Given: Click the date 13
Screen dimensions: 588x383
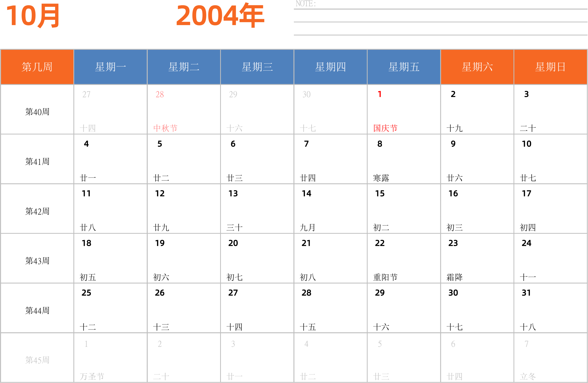Looking at the screenshot, I should click(x=233, y=194).
